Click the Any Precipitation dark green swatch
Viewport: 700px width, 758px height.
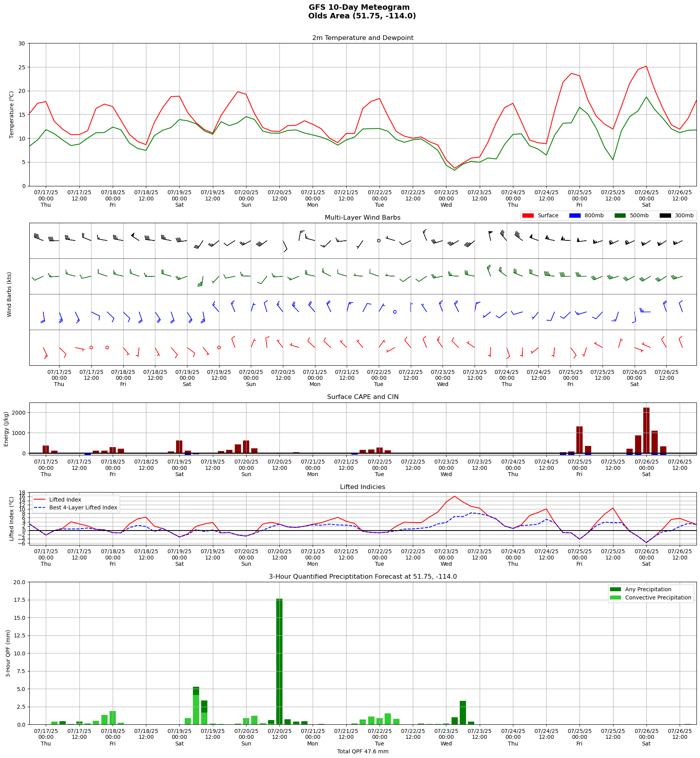(x=615, y=589)
